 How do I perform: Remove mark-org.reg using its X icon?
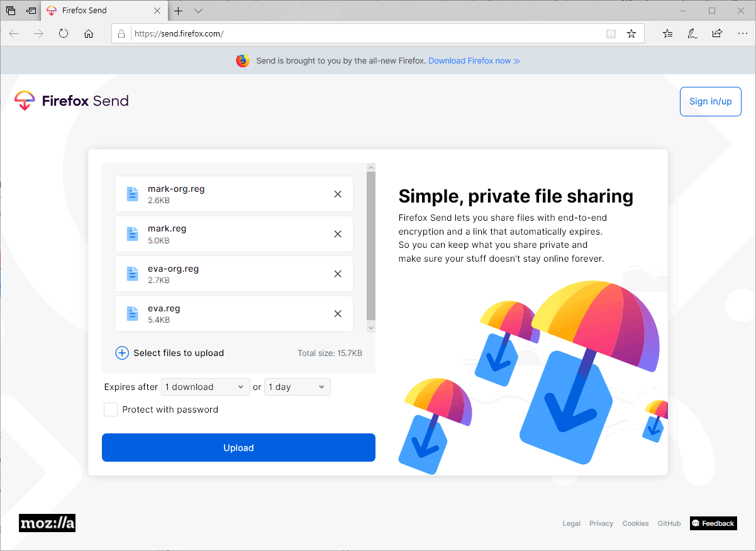click(x=338, y=194)
